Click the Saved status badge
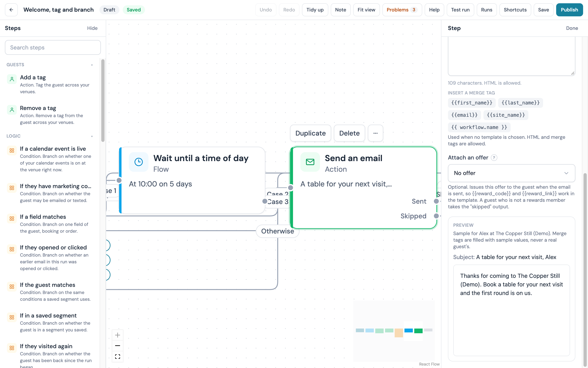The height and width of the screenshot is (368, 588). (134, 10)
